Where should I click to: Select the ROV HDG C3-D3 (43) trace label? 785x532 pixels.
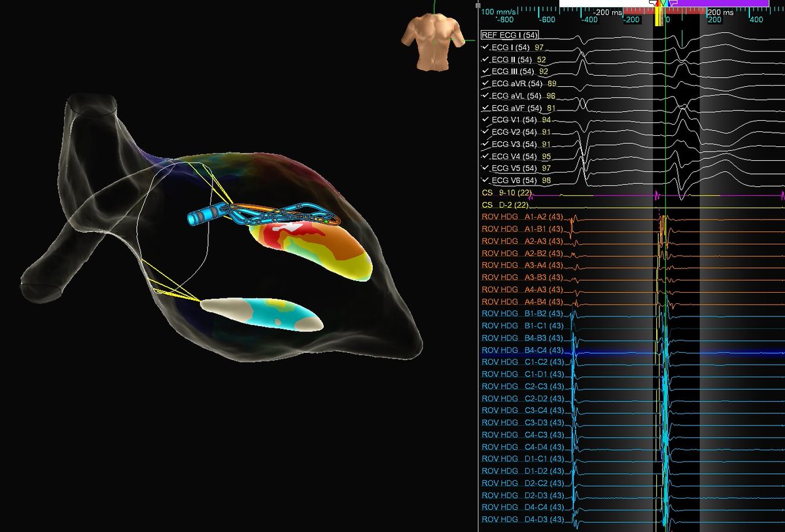(x=522, y=422)
